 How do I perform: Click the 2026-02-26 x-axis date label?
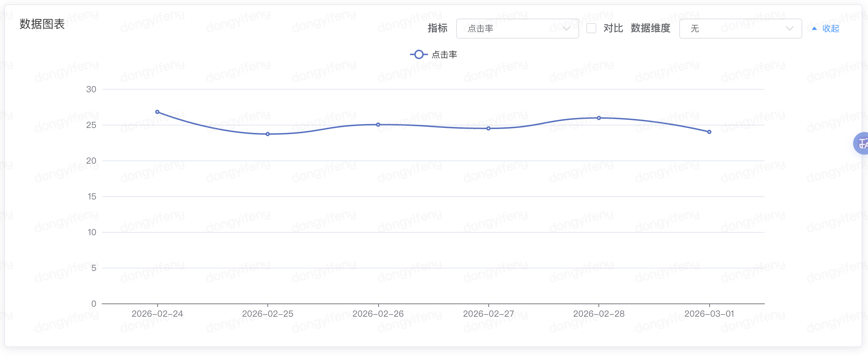pyautogui.click(x=378, y=314)
